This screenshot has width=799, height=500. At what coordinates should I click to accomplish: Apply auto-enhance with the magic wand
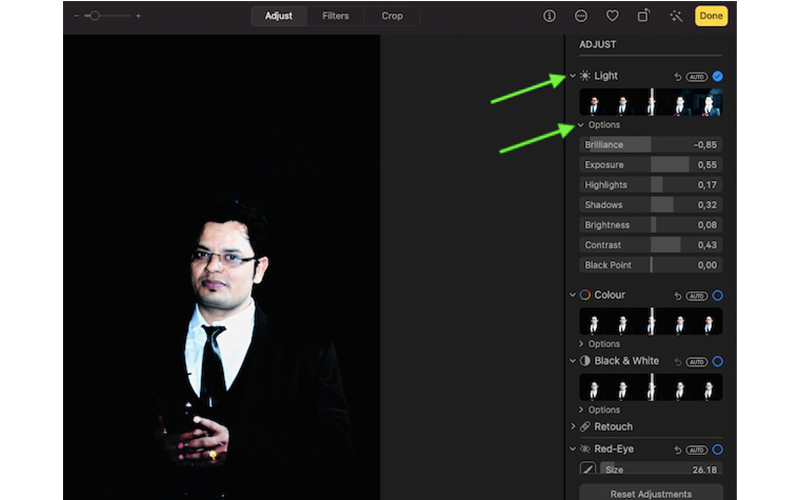(676, 16)
